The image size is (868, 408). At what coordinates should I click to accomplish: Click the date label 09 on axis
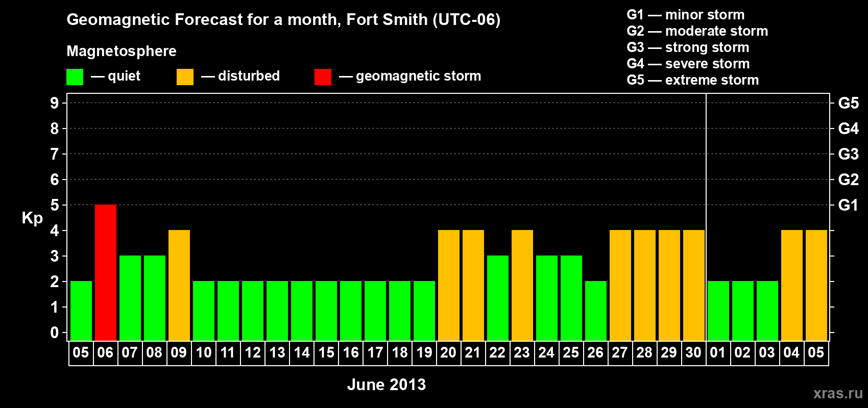(179, 352)
